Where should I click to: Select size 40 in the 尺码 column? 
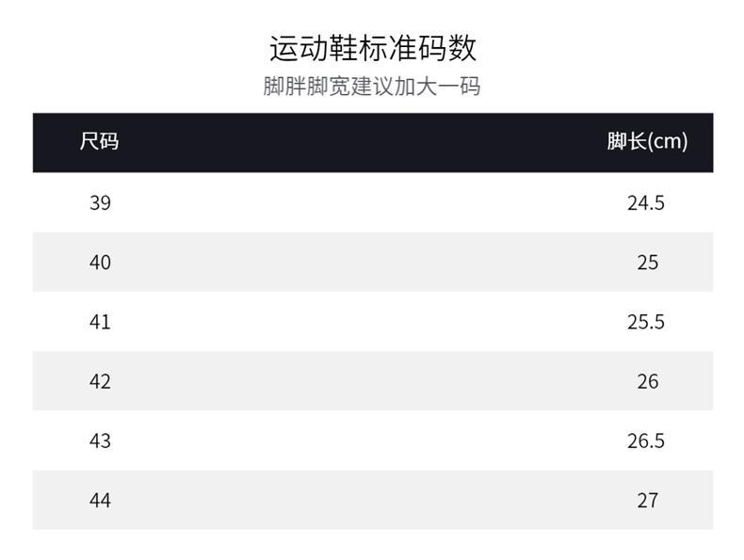[x=100, y=262]
